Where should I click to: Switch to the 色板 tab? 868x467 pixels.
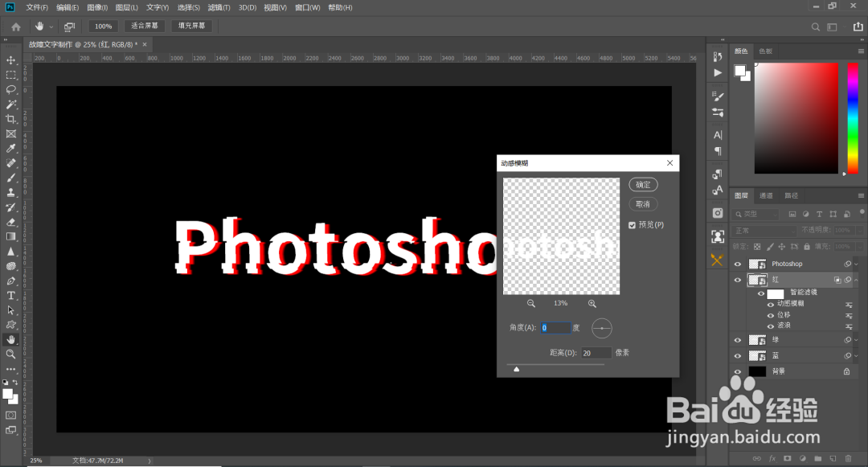point(766,51)
